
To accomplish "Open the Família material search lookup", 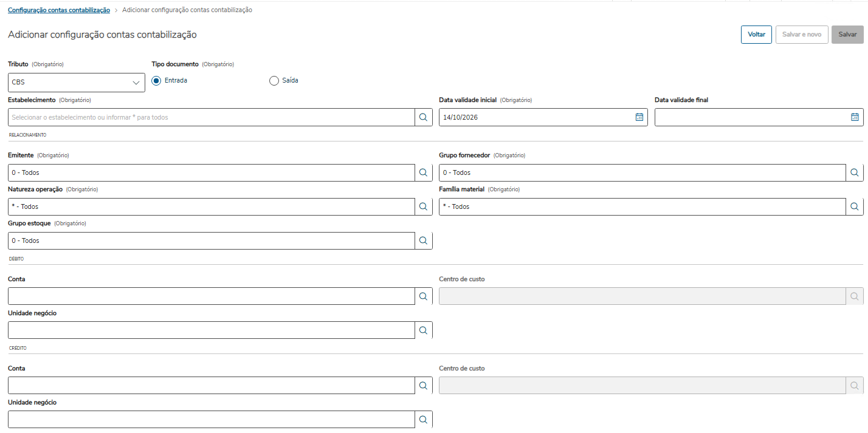I will [855, 206].
